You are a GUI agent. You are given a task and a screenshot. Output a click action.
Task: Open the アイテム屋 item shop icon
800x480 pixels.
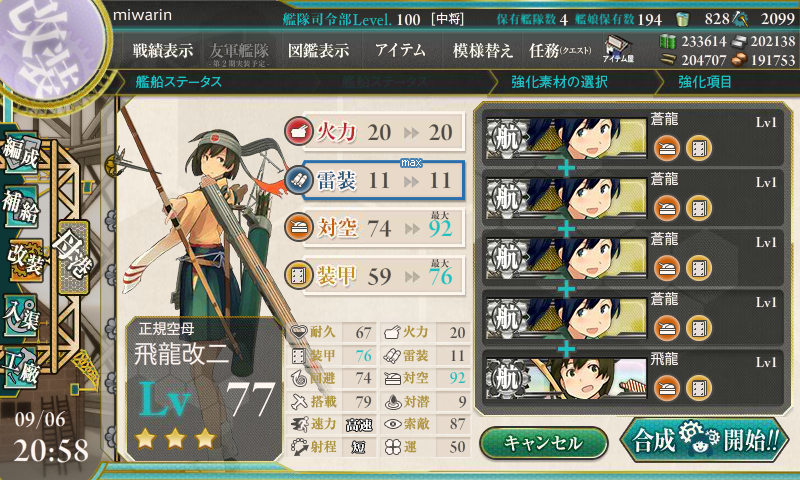[x=618, y=50]
